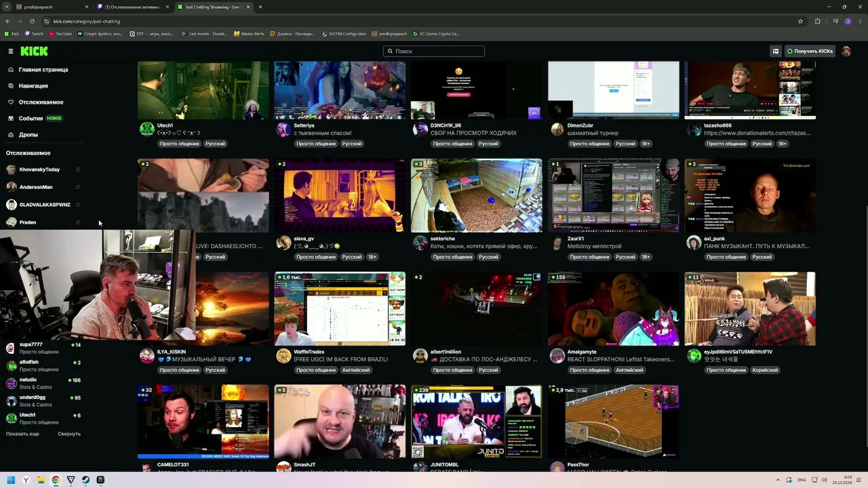The width and height of the screenshot is (868, 488).
Task: Click Свернуть to collapse the followed list
Action: pyautogui.click(x=69, y=434)
